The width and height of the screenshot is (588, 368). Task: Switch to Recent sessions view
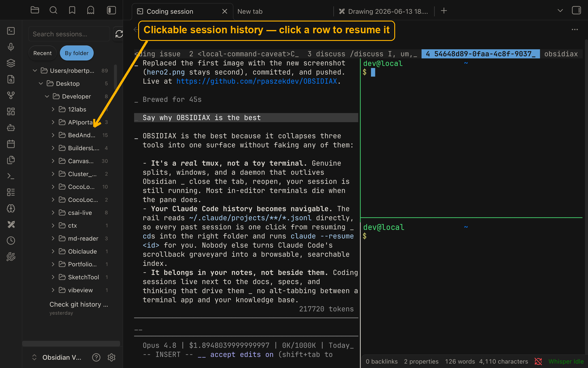pyautogui.click(x=42, y=53)
